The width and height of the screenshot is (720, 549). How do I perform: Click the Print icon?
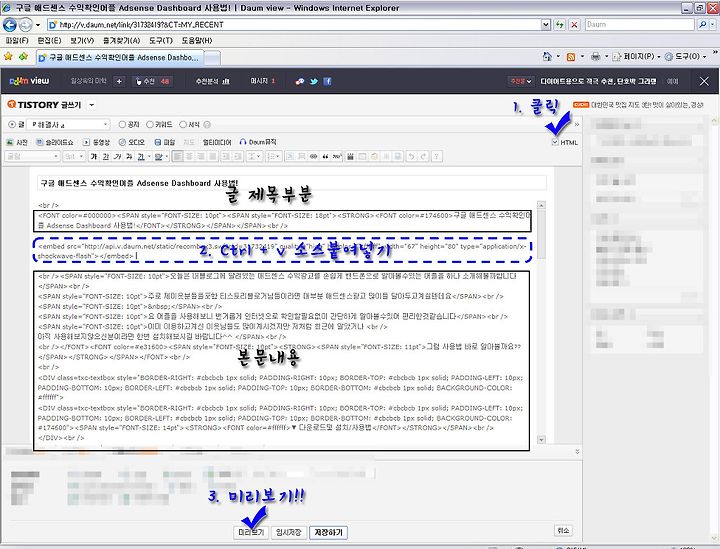pos(596,56)
